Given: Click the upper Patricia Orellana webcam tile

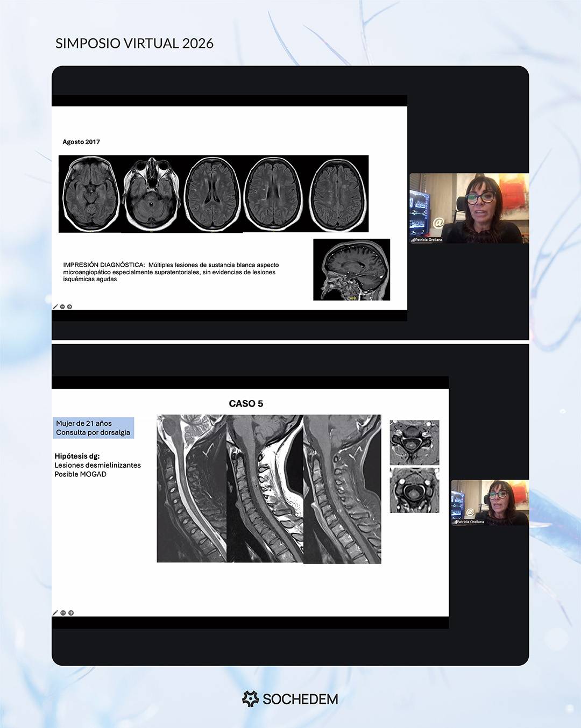Looking at the screenshot, I should tap(469, 208).
